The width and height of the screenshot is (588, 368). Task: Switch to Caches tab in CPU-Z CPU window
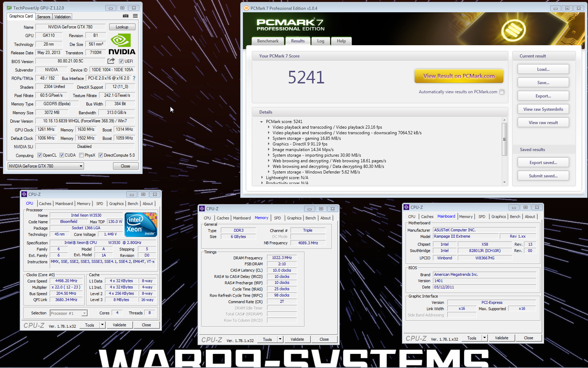click(x=45, y=204)
